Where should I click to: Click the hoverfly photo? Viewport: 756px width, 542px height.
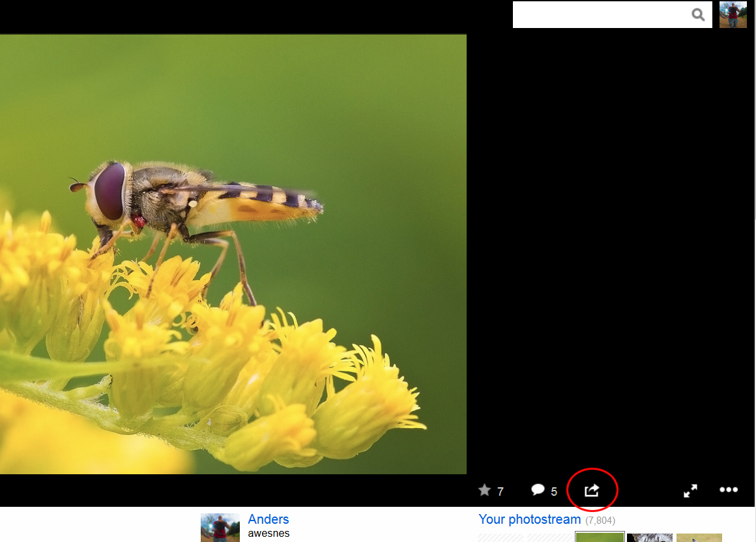tap(233, 254)
